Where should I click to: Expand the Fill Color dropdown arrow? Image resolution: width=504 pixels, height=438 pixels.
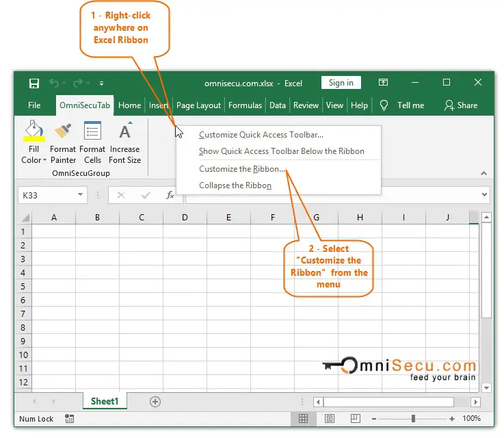click(x=44, y=160)
